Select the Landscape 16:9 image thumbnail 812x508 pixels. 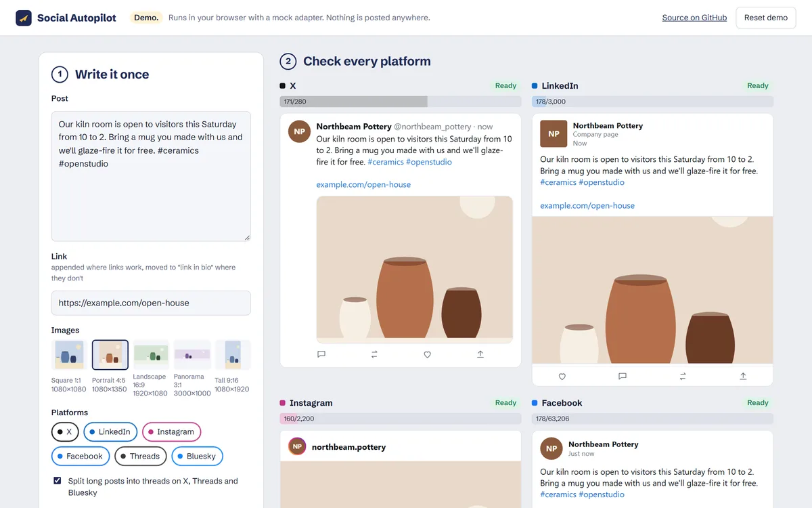pyautogui.click(x=151, y=355)
